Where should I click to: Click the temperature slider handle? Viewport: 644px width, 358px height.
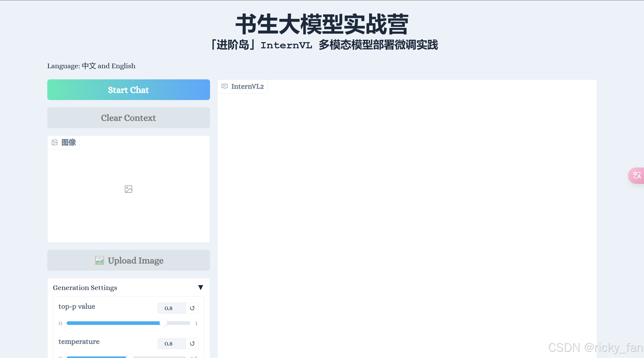(x=130, y=357)
